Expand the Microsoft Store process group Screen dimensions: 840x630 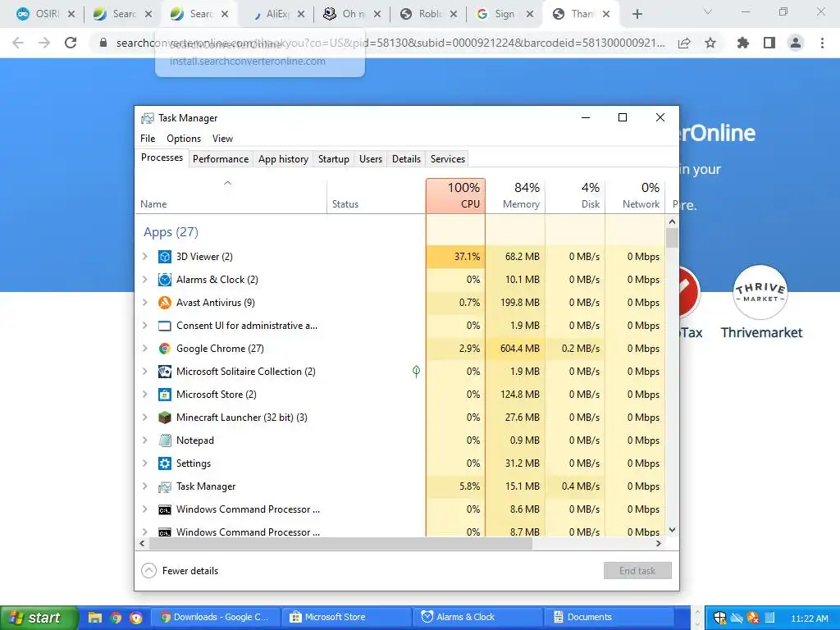[x=144, y=395]
